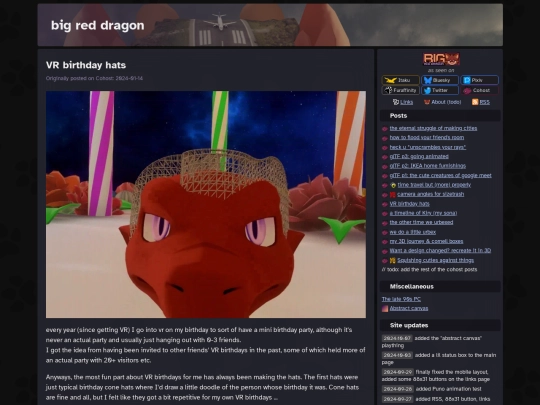
Task: Open the Twitter profile button
Action: (x=440, y=90)
